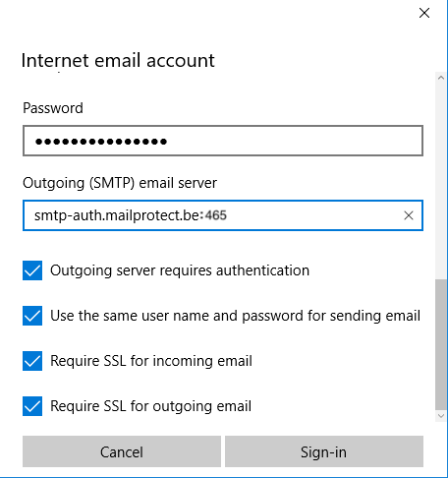Click the vertical scrollbar thumb
448x478 pixels.
tap(441, 344)
